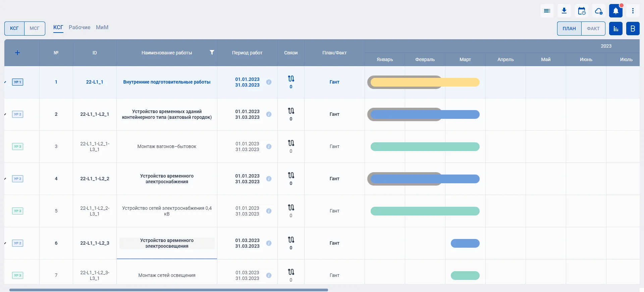Open the three-dot more options menu
The width and height of the screenshot is (644, 292).
pos(633,11)
